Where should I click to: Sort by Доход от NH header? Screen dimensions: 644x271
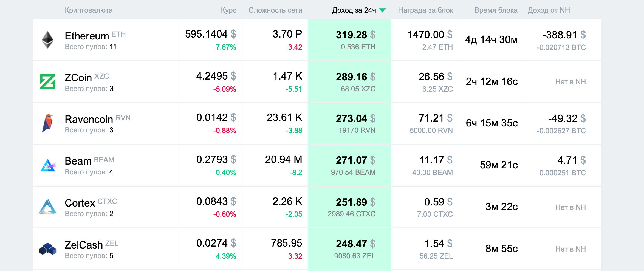click(x=549, y=10)
